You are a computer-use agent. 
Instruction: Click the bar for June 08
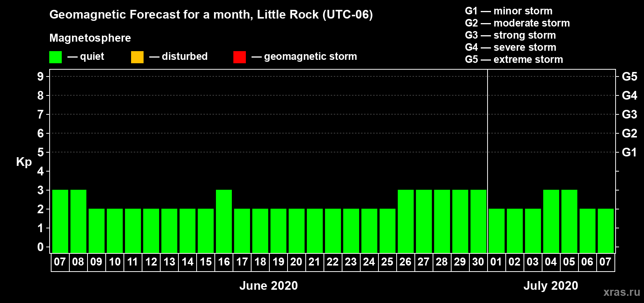[x=78, y=221]
